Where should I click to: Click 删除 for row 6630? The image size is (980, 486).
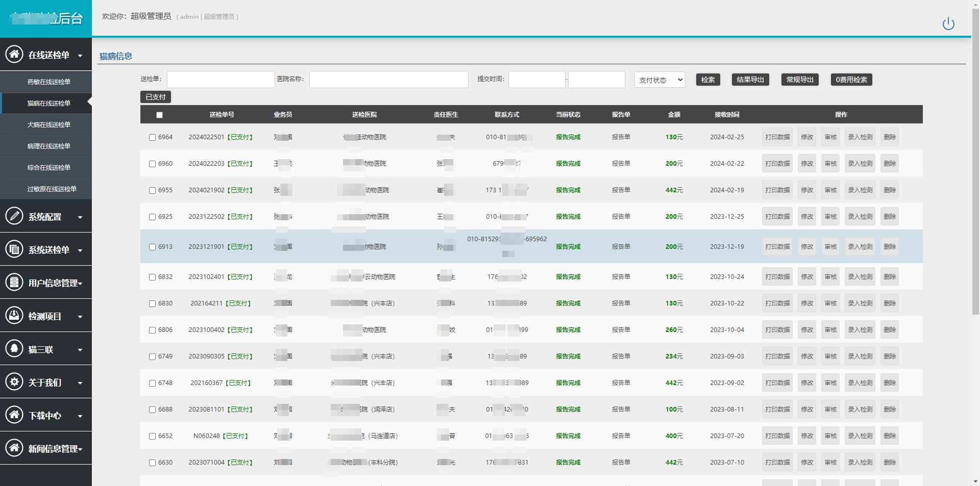tap(890, 463)
